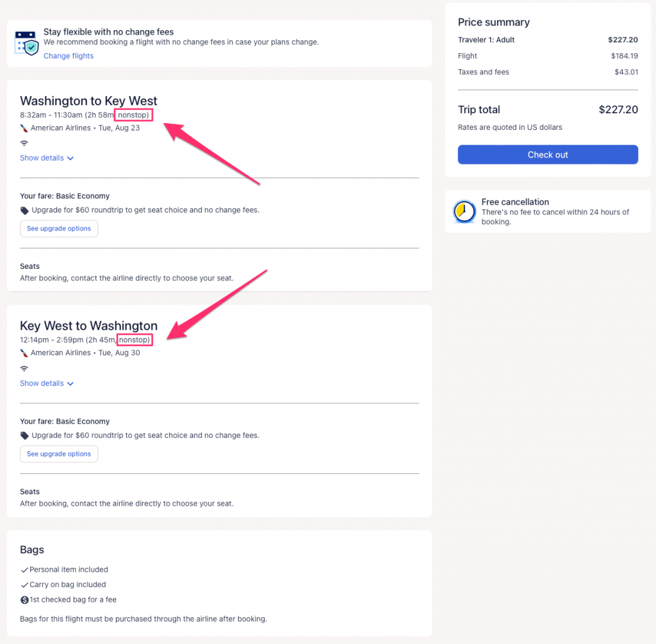Expand Show details for Washington to Key West
The image size is (656, 644).
point(47,158)
